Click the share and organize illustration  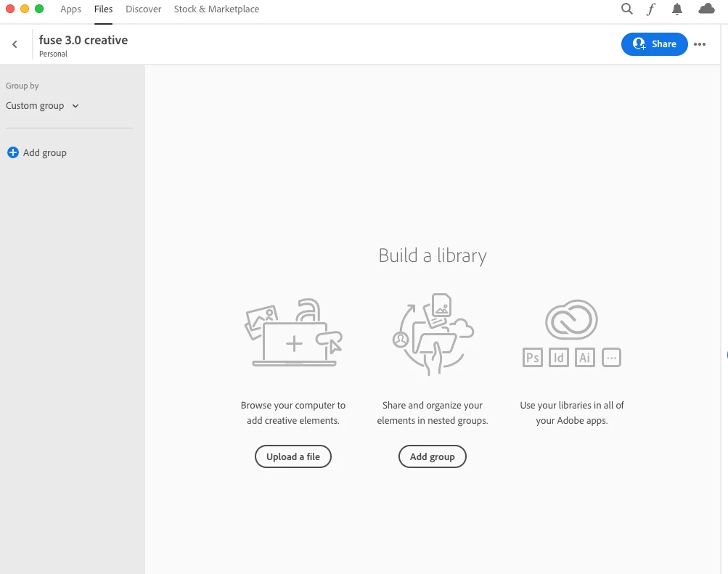433,334
